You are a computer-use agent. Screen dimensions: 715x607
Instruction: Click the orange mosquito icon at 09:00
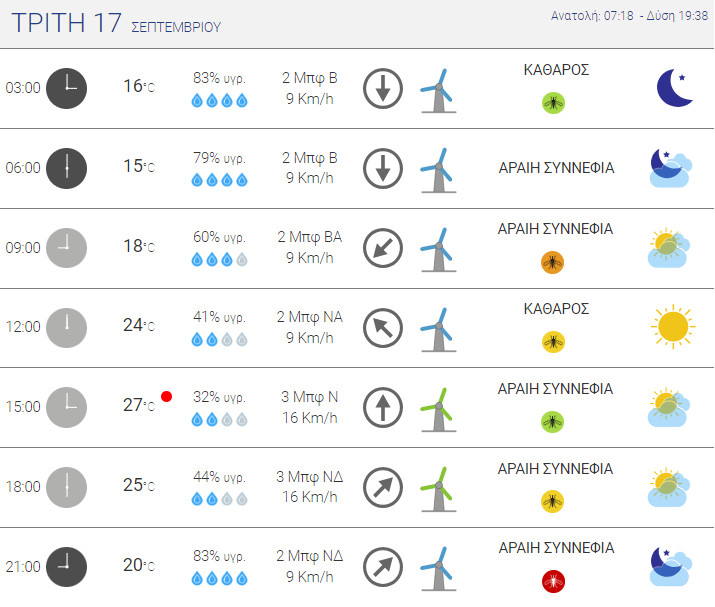coord(552,263)
